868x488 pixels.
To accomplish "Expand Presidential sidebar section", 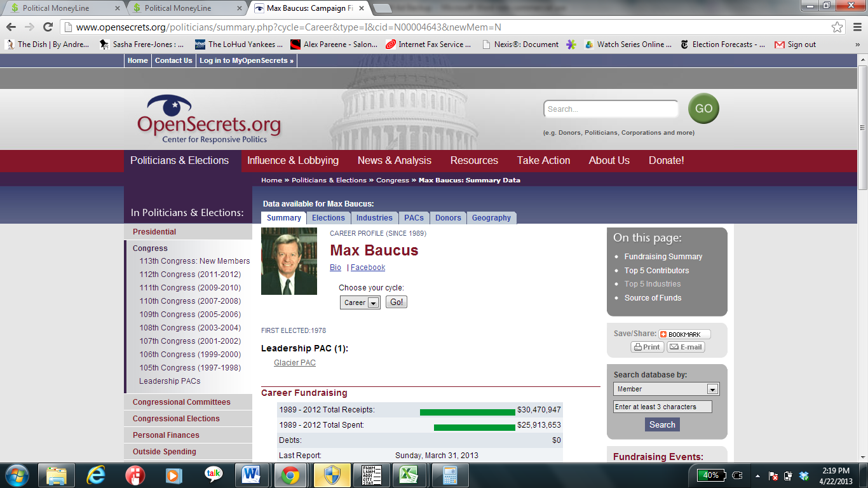I will (188, 232).
